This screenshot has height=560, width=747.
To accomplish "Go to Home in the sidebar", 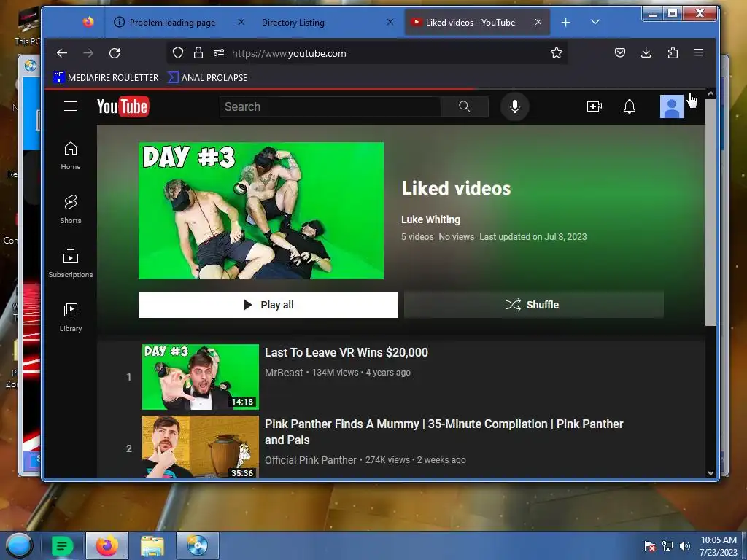I will coord(71,156).
